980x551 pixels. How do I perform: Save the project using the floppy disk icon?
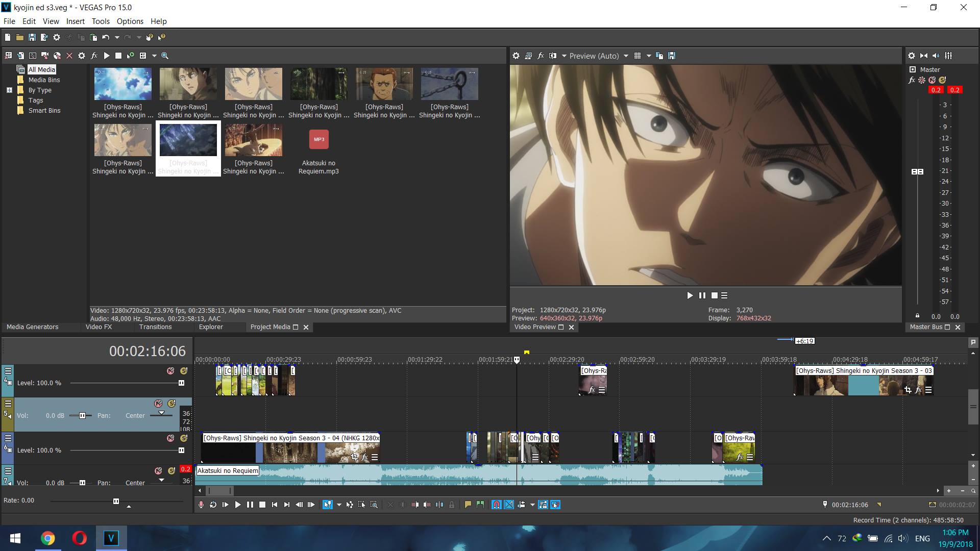tap(32, 37)
